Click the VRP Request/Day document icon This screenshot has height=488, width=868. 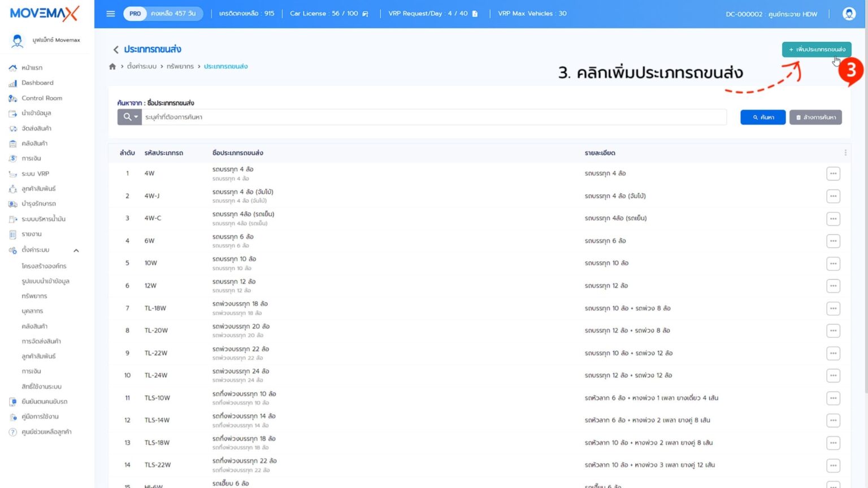tap(475, 14)
